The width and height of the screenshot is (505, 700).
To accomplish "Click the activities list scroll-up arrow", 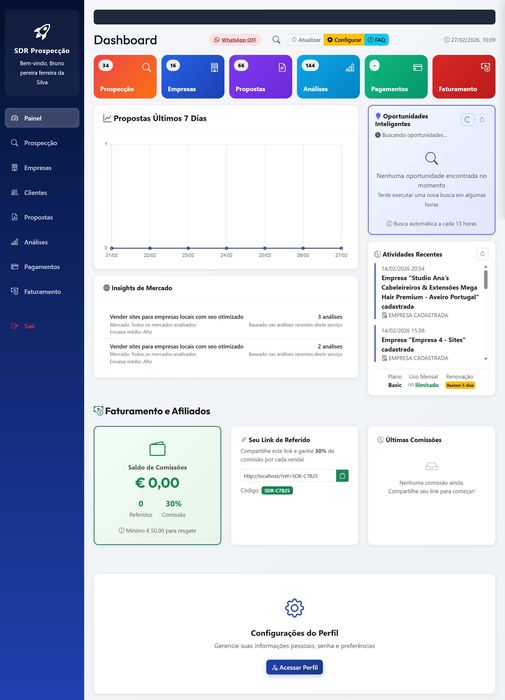I will 486,267.
